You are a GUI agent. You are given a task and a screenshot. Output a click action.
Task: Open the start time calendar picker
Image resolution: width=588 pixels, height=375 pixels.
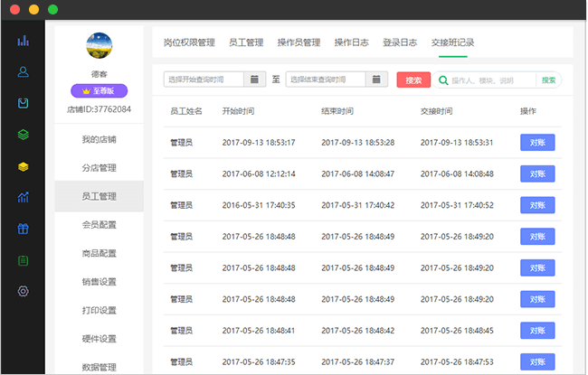tap(255, 80)
